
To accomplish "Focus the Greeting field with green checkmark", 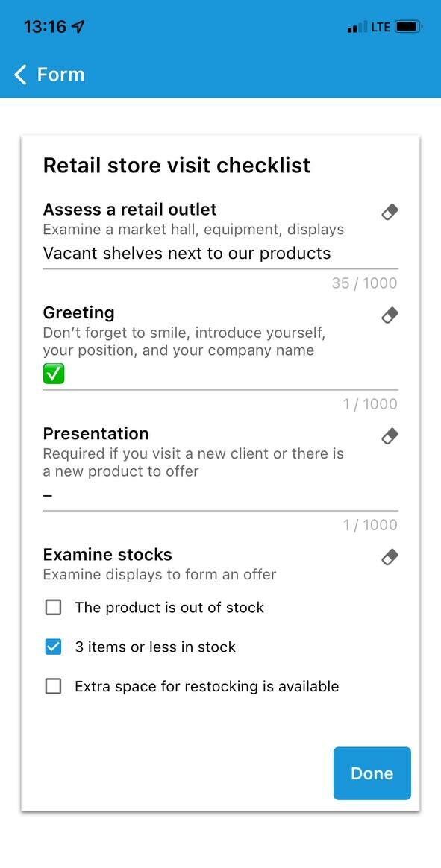I will (221, 375).
